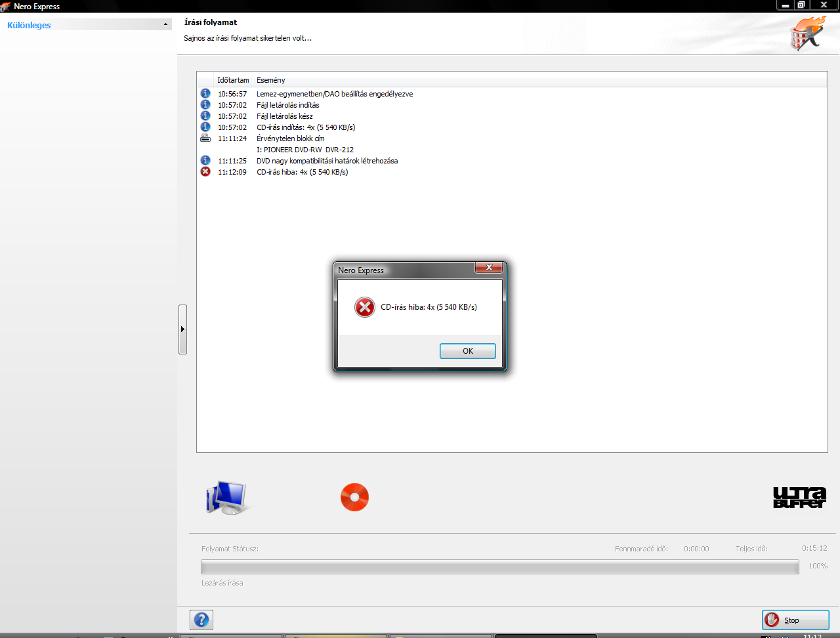This screenshot has width=840, height=638.
Task: Click the Stop button
Action: pyautogui.click(x=795, y=620)
